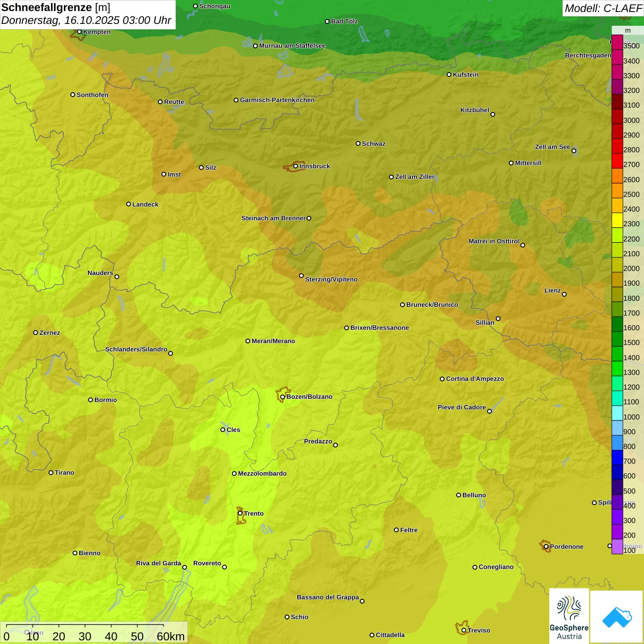The height and width of the screenshot is (644, 644).
Task: Click the 100 m violet legend color
Action: tap(617, 546)
